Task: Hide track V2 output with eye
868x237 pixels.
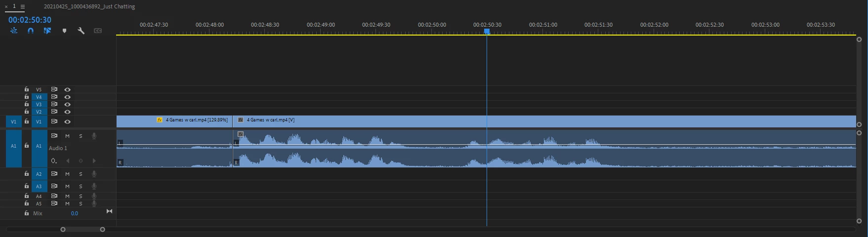Action: pos(68,112)
